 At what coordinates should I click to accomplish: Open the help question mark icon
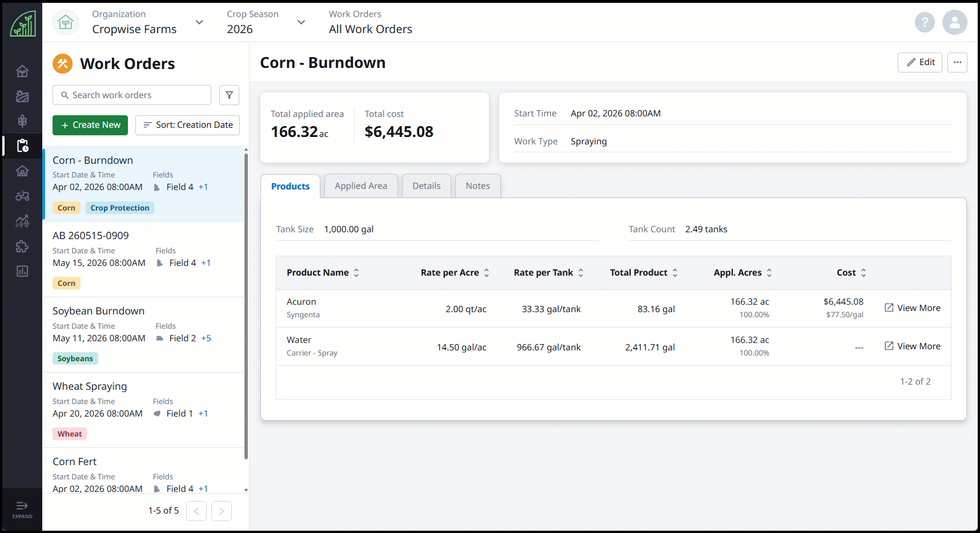pyautogui.click(x=925, y=22)
